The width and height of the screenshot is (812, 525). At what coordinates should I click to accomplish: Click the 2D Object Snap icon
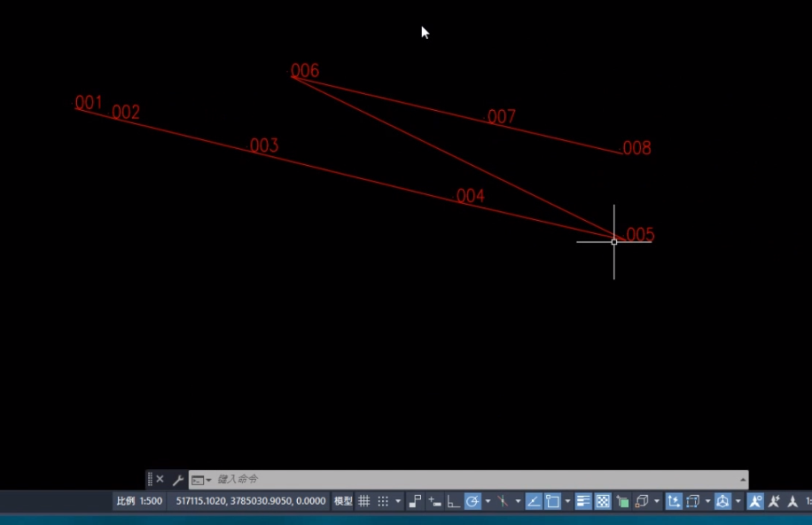tap(553, 501)
